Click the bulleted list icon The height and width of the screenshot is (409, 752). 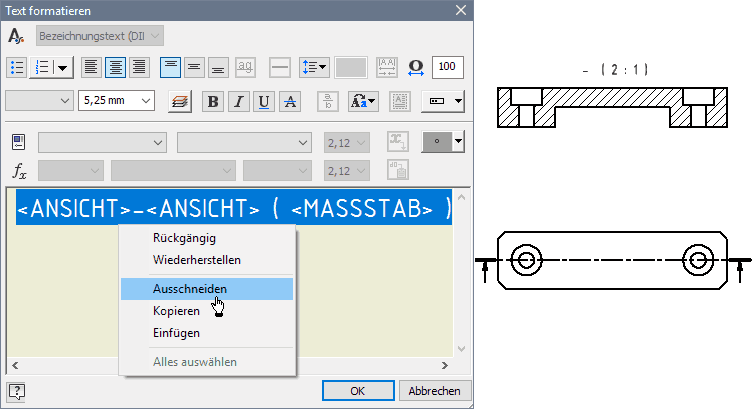click(x=17, y=67)
